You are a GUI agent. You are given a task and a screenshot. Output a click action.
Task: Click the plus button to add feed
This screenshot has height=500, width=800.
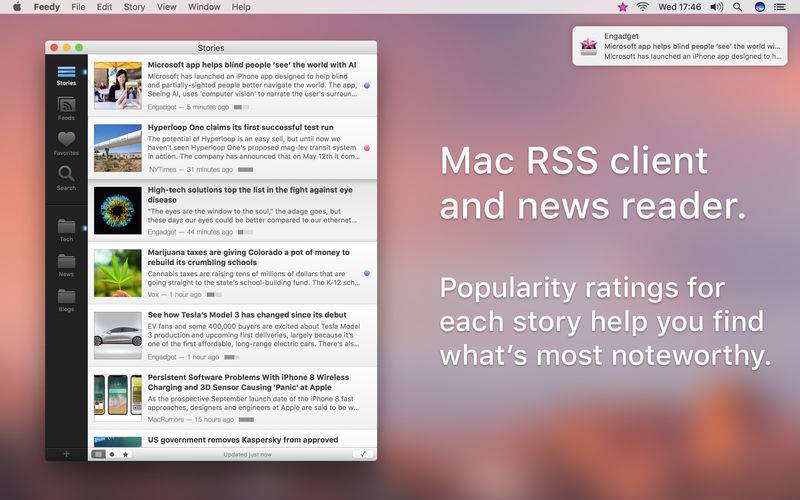[66, 454]
